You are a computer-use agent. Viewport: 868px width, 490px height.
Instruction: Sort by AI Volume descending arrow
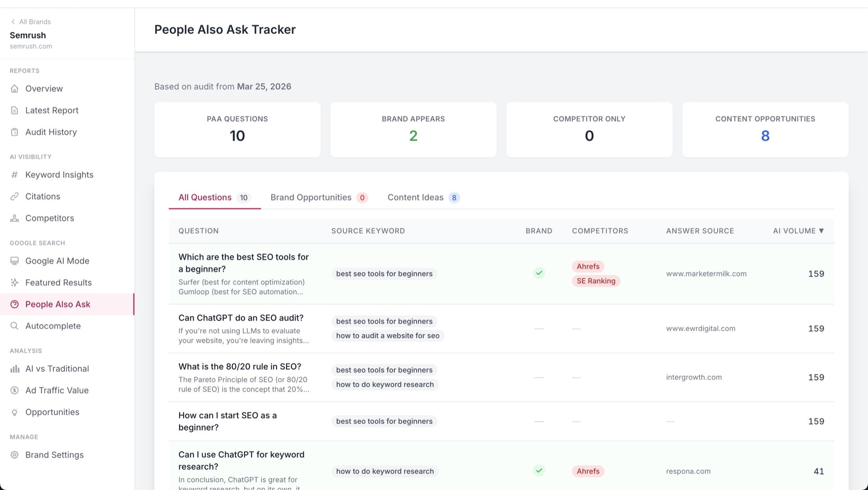pyautogui.click(x=821, y=231)
